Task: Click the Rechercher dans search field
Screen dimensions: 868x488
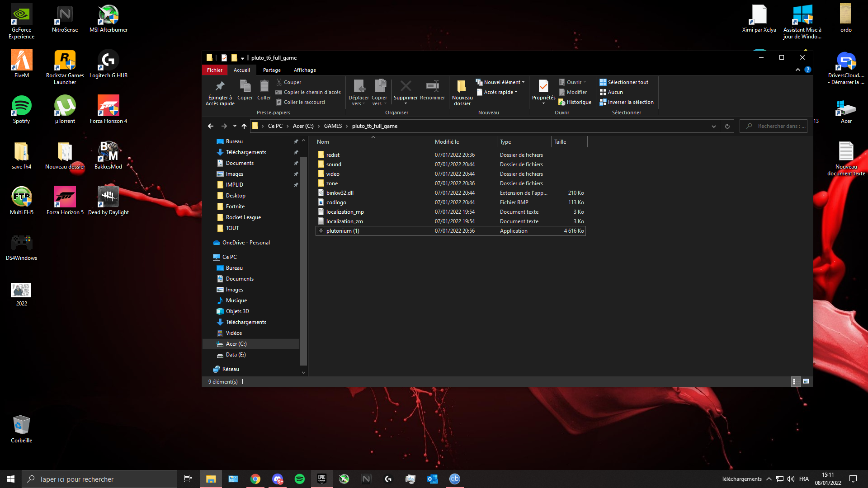Action: pyautogui.click(x=774, y=126)
